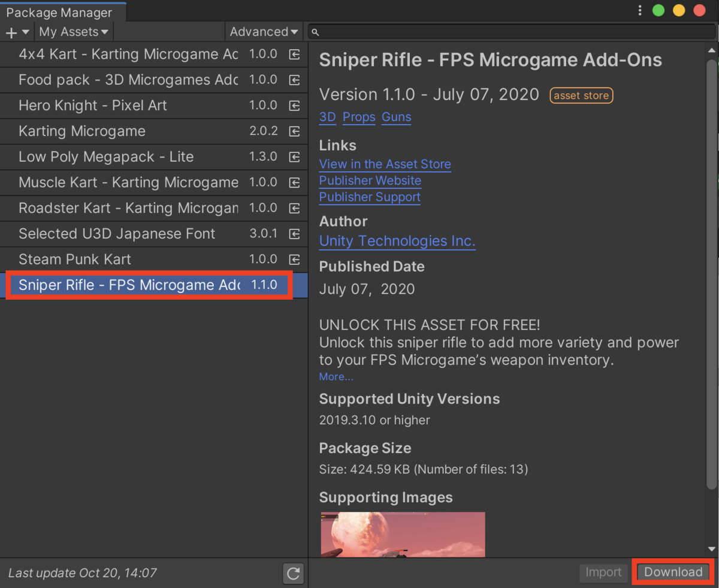Click the import icon for Selected U3D Japanese Font
Viewport: 719px width, 588px height.
pos(294,234)
